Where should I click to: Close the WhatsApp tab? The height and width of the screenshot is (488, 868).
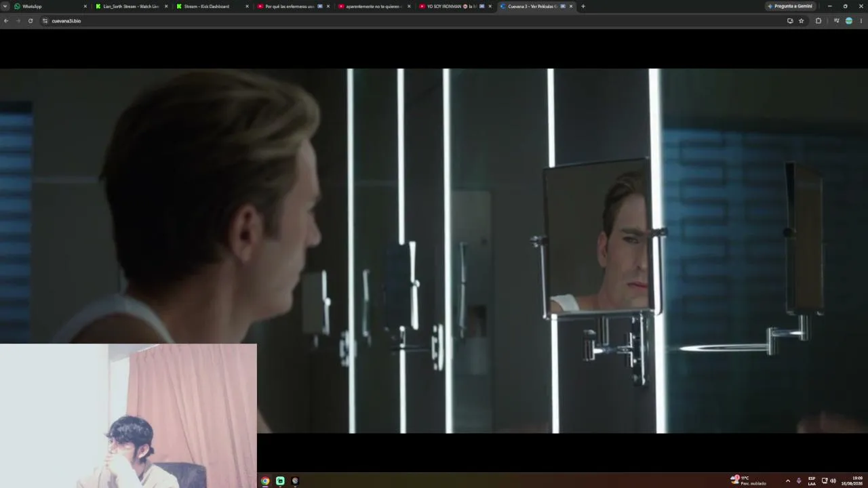[x=85, y=6]
